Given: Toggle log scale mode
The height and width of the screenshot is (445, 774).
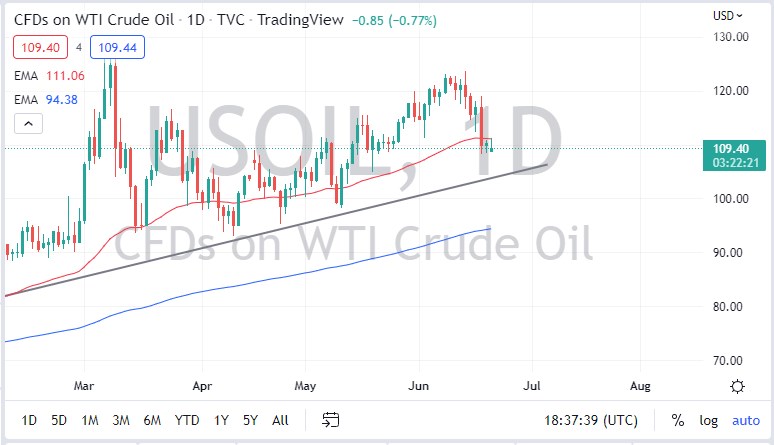Looking at the screenshot, I should coord(708,421).
